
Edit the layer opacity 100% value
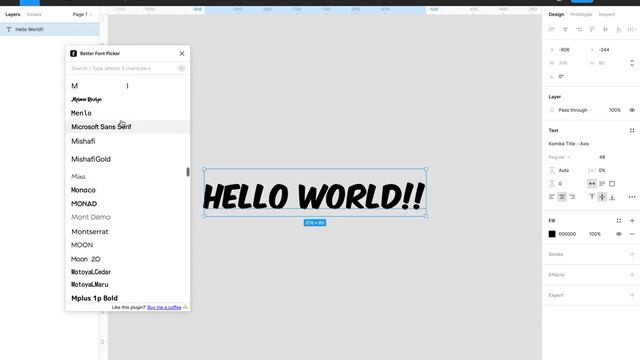click(615, 110)
